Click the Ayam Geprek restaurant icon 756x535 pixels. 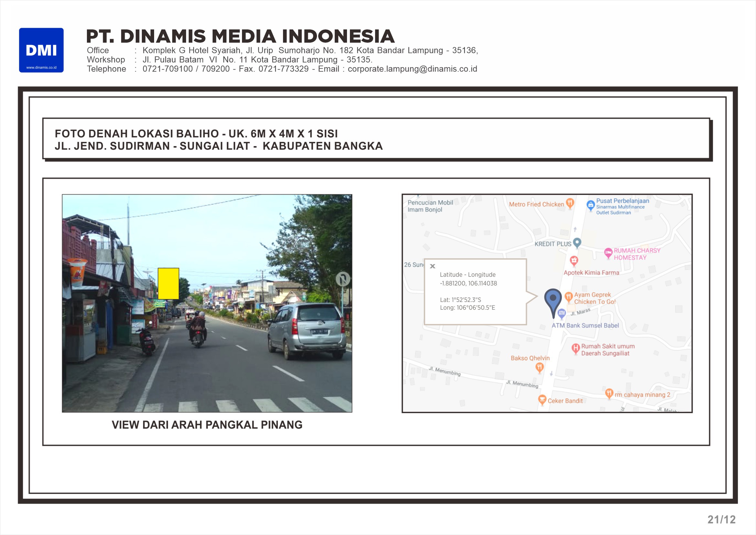click(x=569, y=297)
